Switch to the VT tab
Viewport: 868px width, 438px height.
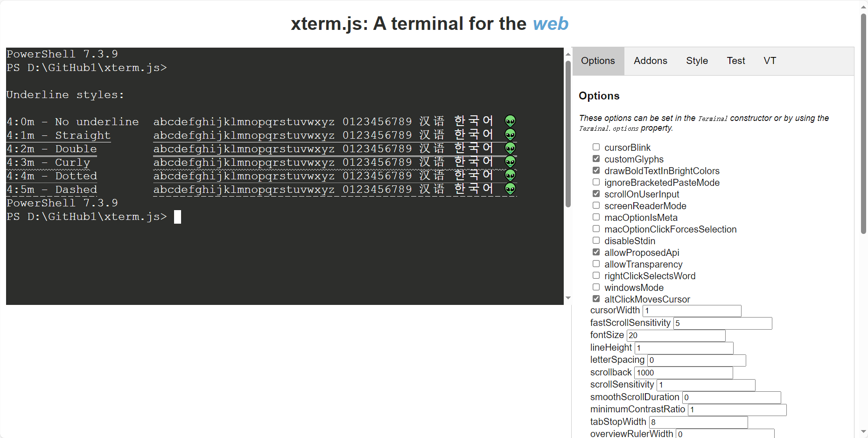pyautogui.click(x=770, y=61)
